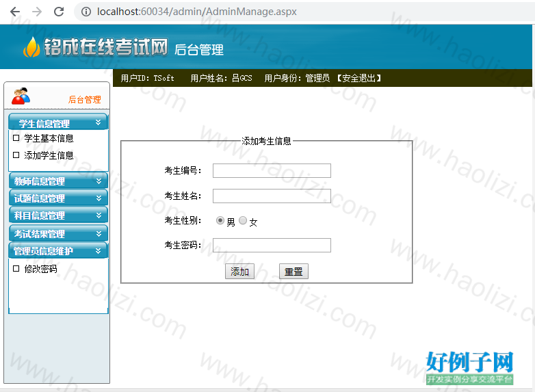This screenshot has height=392, width=535.
Task: Click into the 考生编号 input field
Action: point(272,170)
